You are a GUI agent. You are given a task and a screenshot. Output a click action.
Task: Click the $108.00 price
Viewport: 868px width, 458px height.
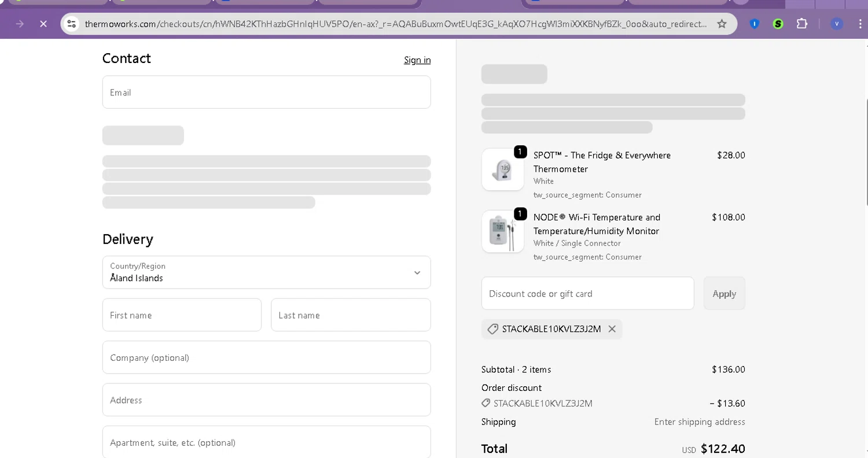click(729, 217)
